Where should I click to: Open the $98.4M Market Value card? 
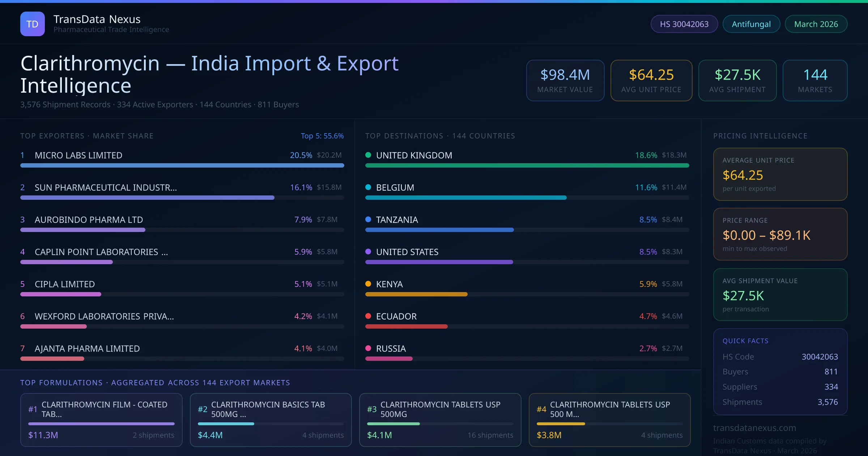(x=565, y=80)
